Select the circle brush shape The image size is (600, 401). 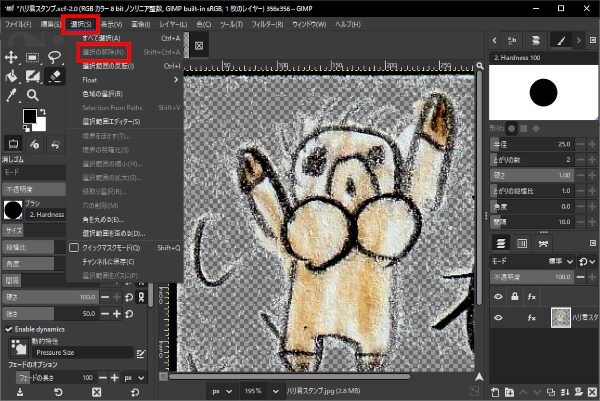point(511,129)
